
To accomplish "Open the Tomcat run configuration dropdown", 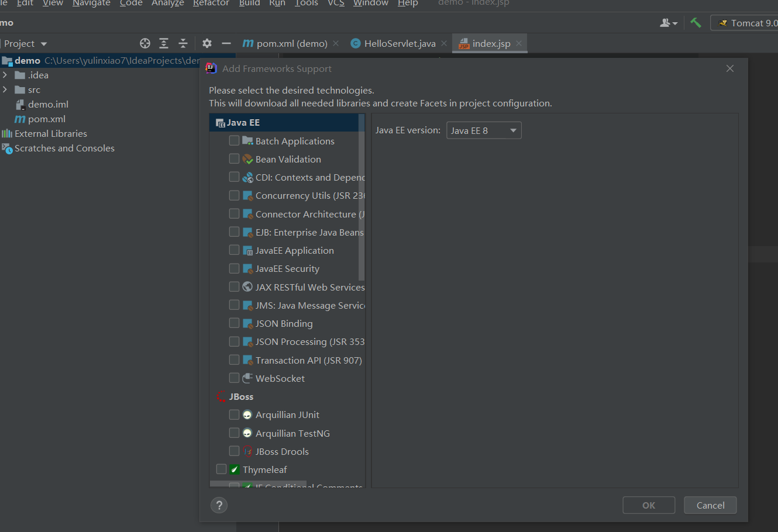I will tap(744, 23).
